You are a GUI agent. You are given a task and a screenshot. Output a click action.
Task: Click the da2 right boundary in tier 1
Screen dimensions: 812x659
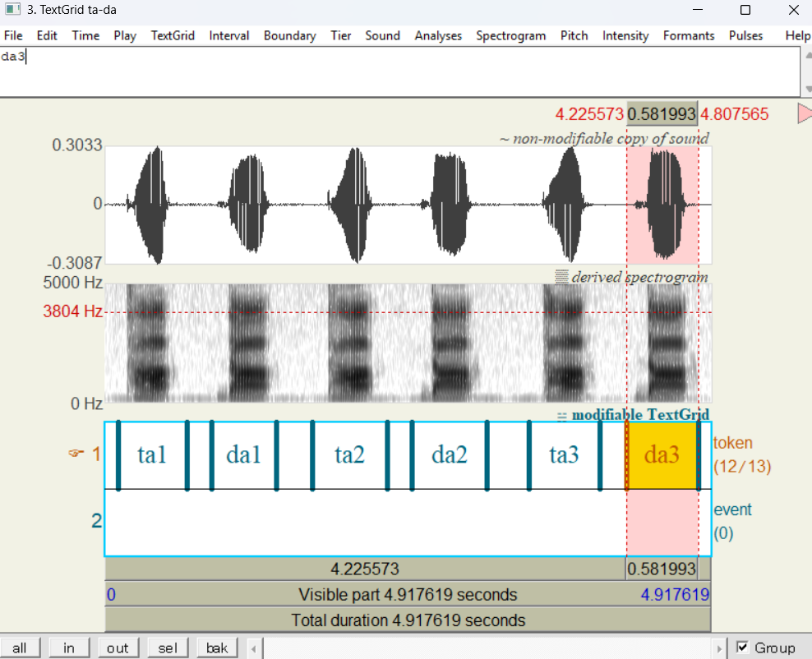[x=487, y=455]
